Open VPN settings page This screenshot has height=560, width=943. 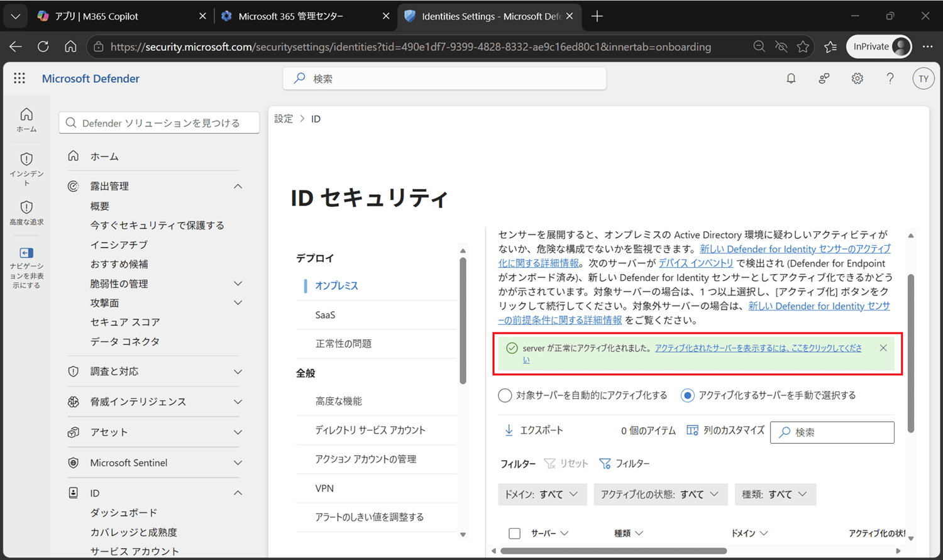click(x=324, y=488)
